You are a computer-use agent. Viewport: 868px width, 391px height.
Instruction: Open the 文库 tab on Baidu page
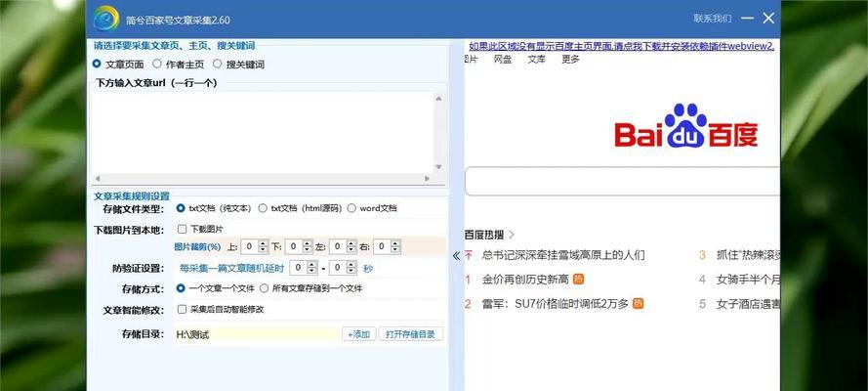coord(536,60)
